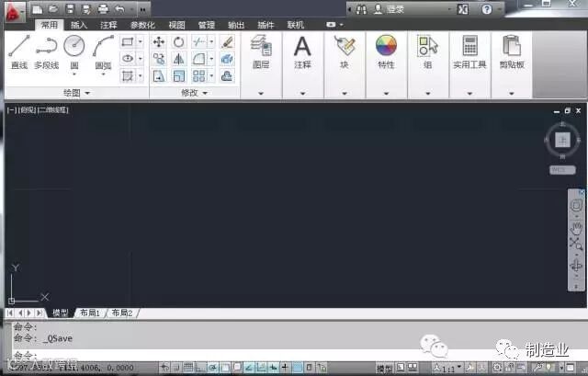
Task: Switch to the 插入 ribbon tab
Action: pos(79,25)
